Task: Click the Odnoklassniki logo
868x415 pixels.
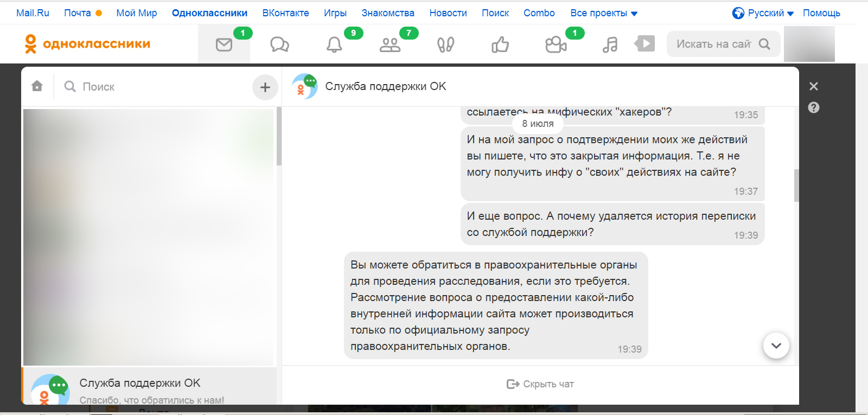Action: (87, 44)
